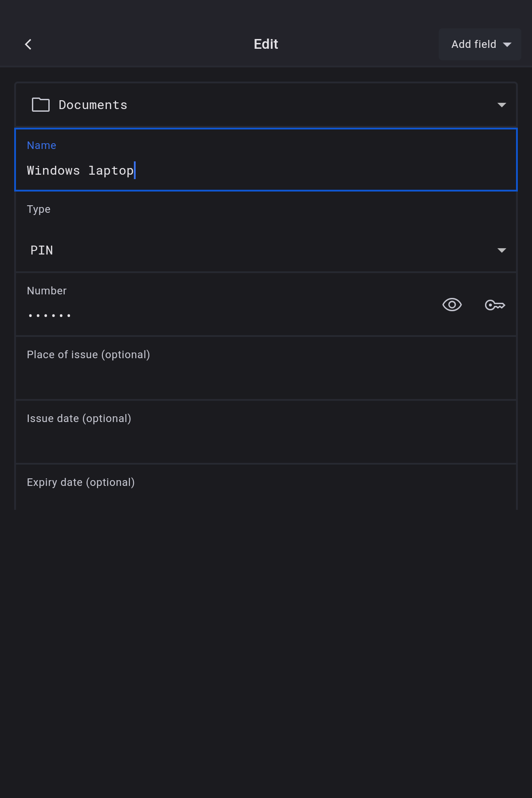Open the Add field menu
Screen dimensions: 532x798
pos(473,44)
